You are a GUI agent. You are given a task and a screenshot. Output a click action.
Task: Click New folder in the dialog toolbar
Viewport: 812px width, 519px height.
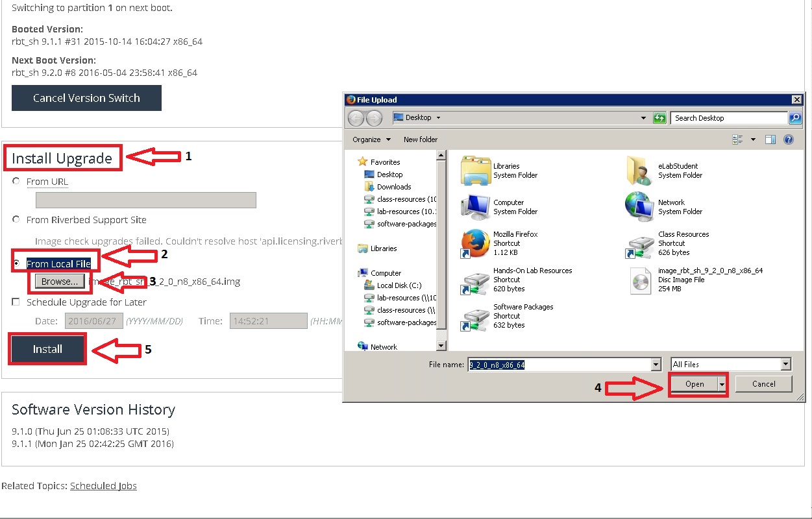tap(421, 139)
